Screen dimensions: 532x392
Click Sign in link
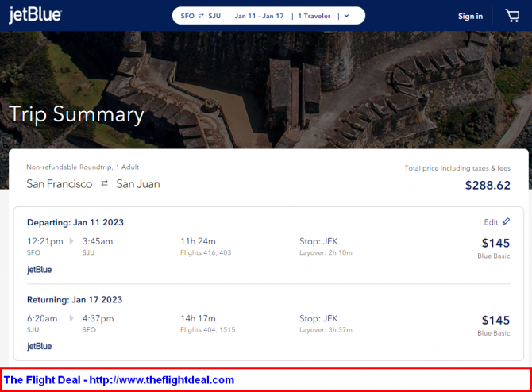470,17
